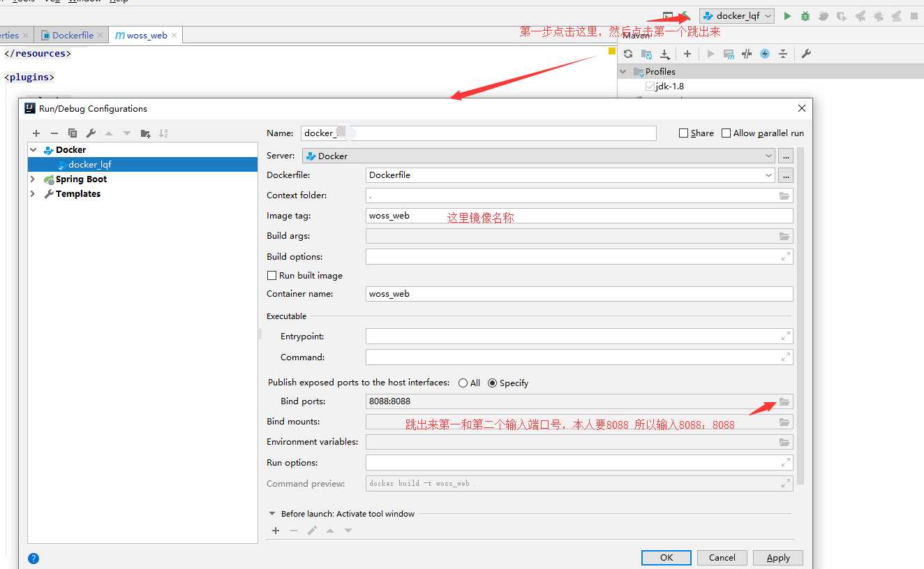Click the OK button

click(x=666, y=558)
